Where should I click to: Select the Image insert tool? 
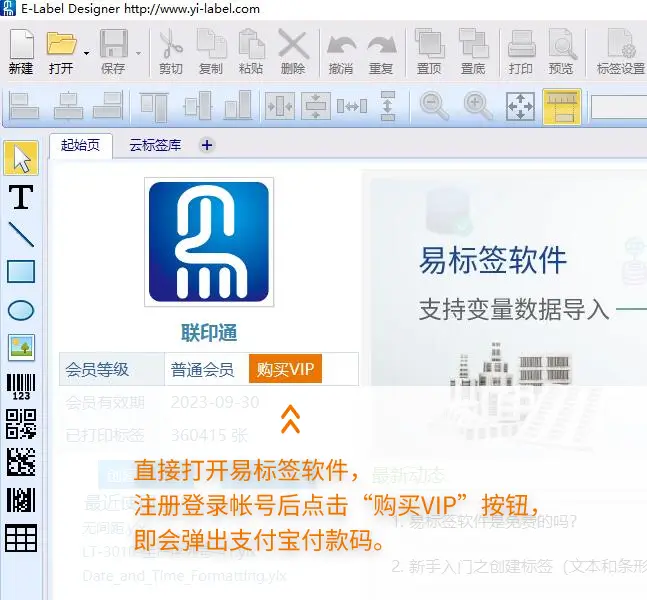point(21,347)
